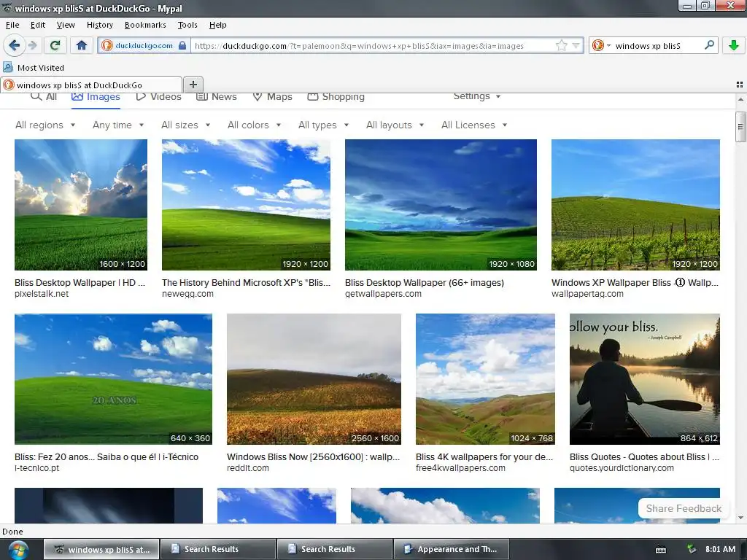Click 'Bliss: Fez 20 anos' title link
The width and height of the screenshot is (747, 560).
(x=107, y=456)
